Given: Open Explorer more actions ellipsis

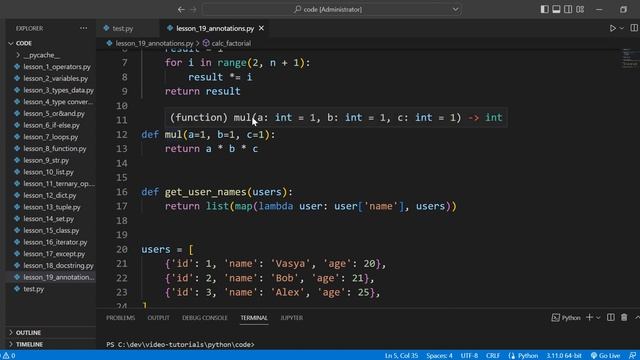Looking at the screenshot, I should (x=84, y=28).
